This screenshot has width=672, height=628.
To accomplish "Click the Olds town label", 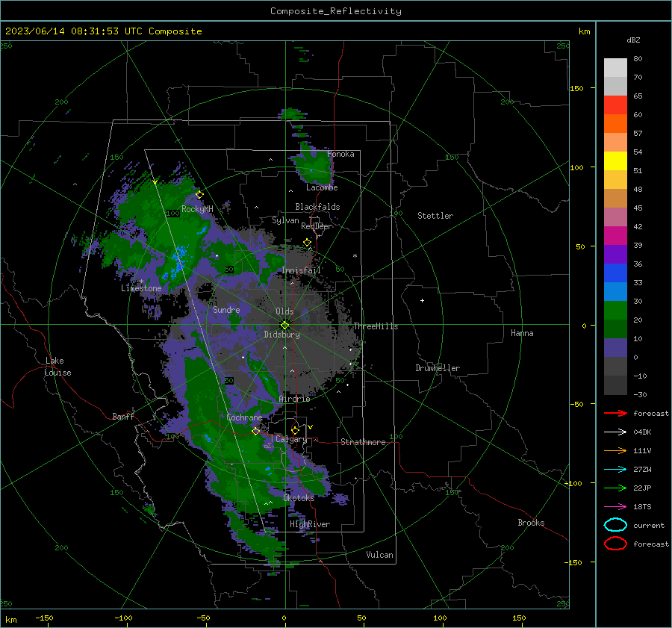I will click(284, 311).
